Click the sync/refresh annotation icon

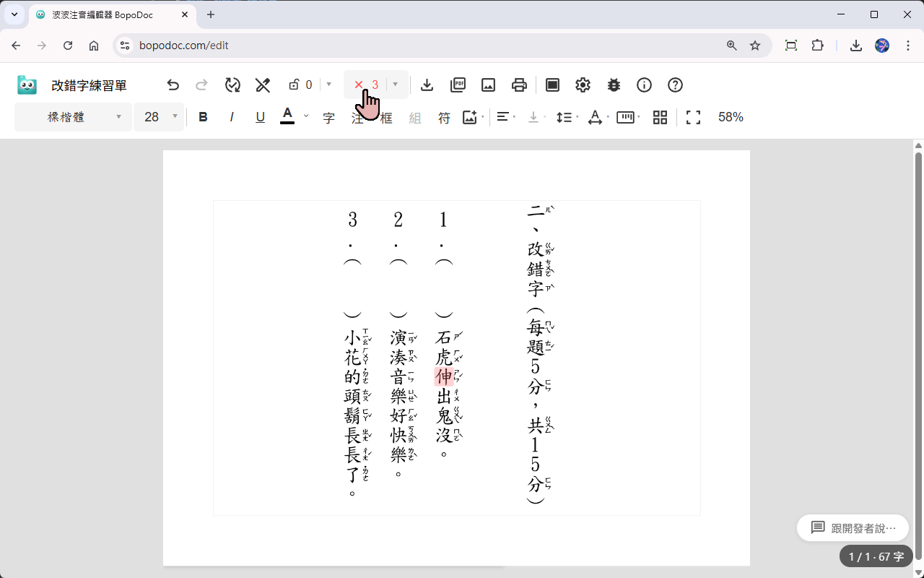pyautogui.click(x=232, y=85)
